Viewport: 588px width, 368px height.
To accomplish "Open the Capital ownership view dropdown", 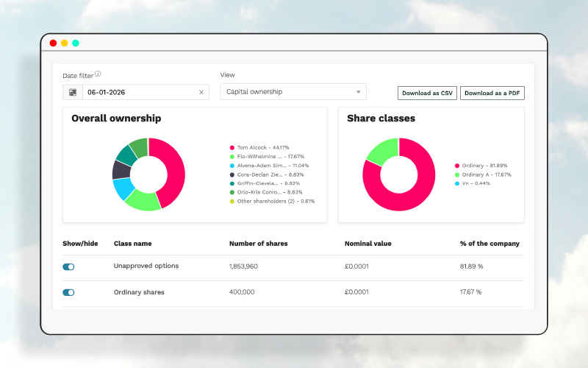I will [x=293, y=91].
